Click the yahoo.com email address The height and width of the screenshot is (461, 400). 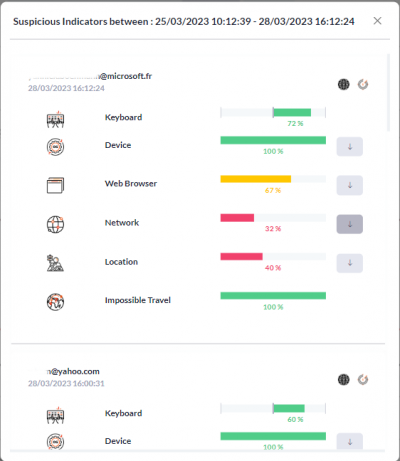click(x=64, y=371)
